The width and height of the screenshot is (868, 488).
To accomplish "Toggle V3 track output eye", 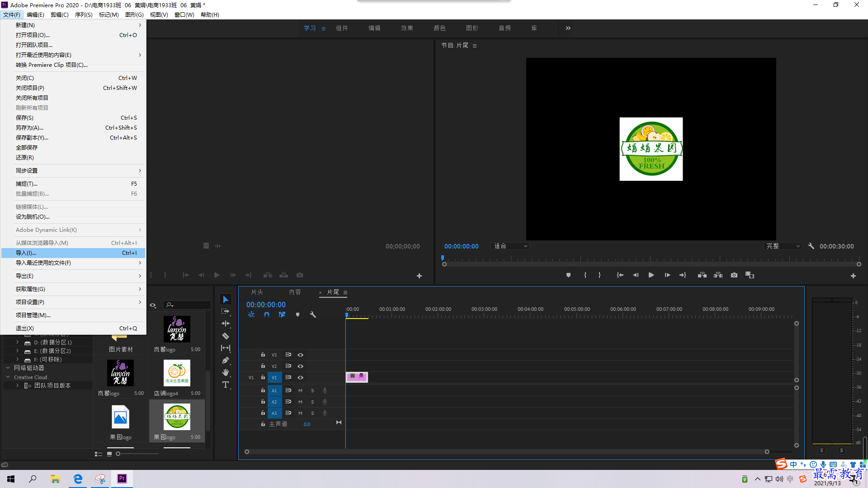I will (300, 355).
